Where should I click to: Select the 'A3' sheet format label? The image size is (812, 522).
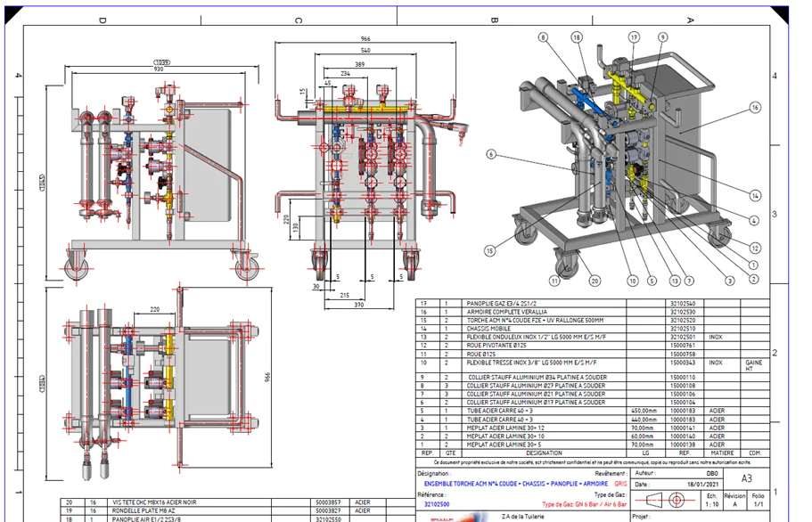[x=746, y=478]
